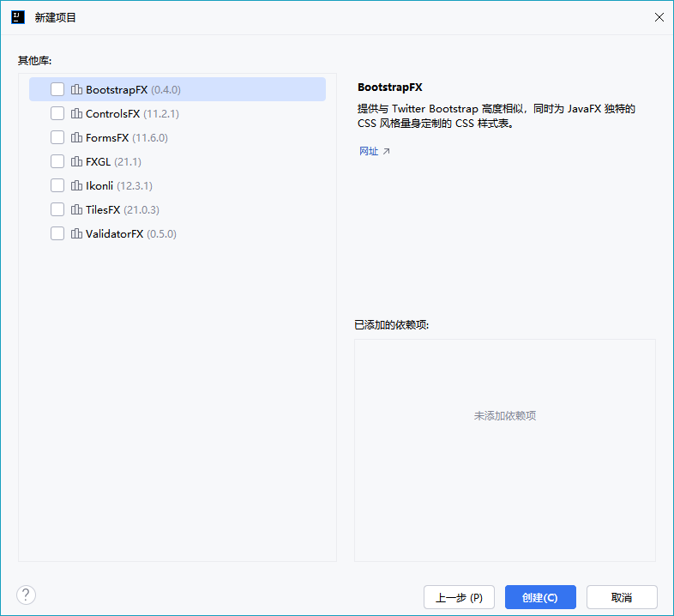Click the library icon beside Ikonli
674x616 pixels.
tap(76, 185)
